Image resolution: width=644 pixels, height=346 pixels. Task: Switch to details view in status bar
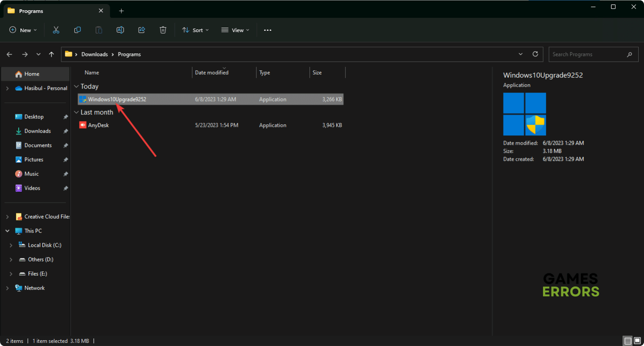click(x=628, y=341)
